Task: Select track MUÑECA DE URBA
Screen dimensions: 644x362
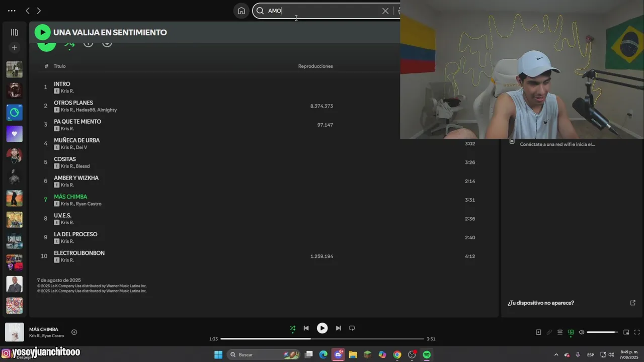Action: tap(76, 140)
